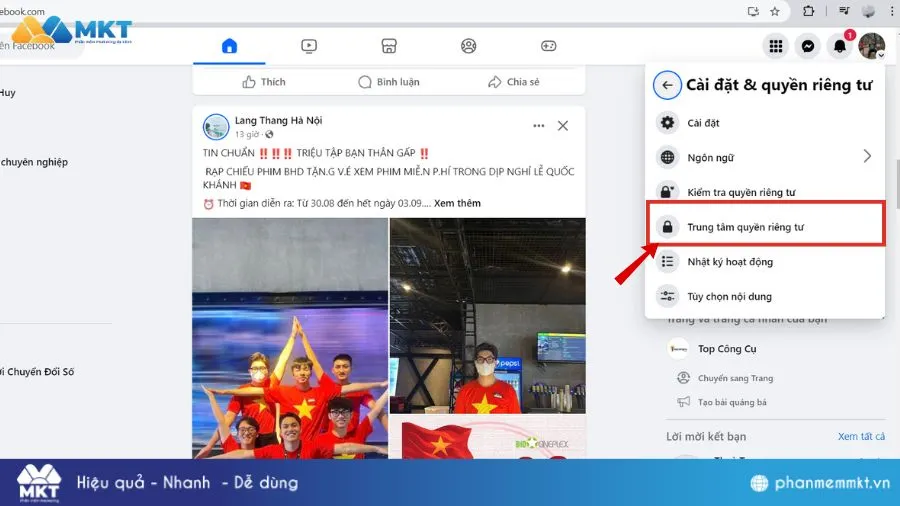Click the install app icon in address bar

pos(753,11)
